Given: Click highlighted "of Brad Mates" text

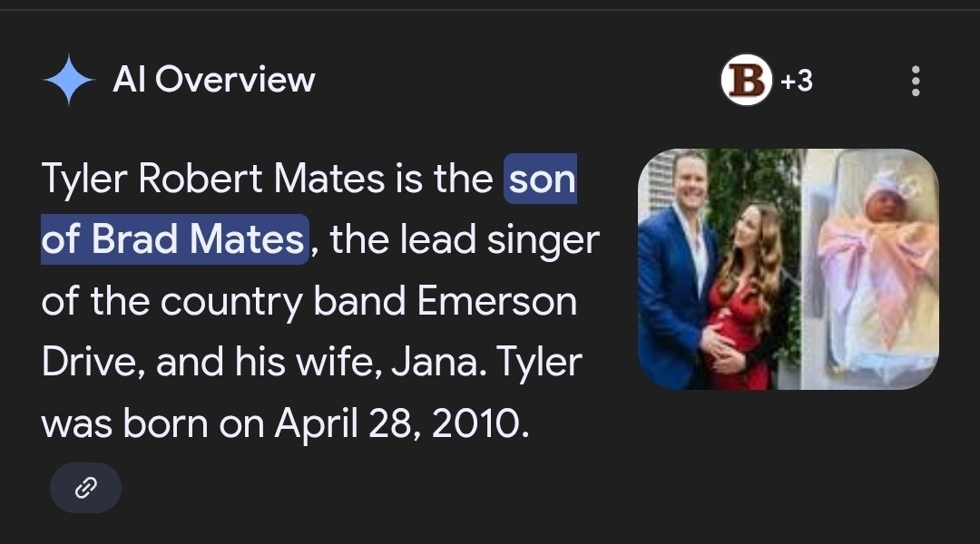Looking at the screenshot, I should tap(172, 239).
